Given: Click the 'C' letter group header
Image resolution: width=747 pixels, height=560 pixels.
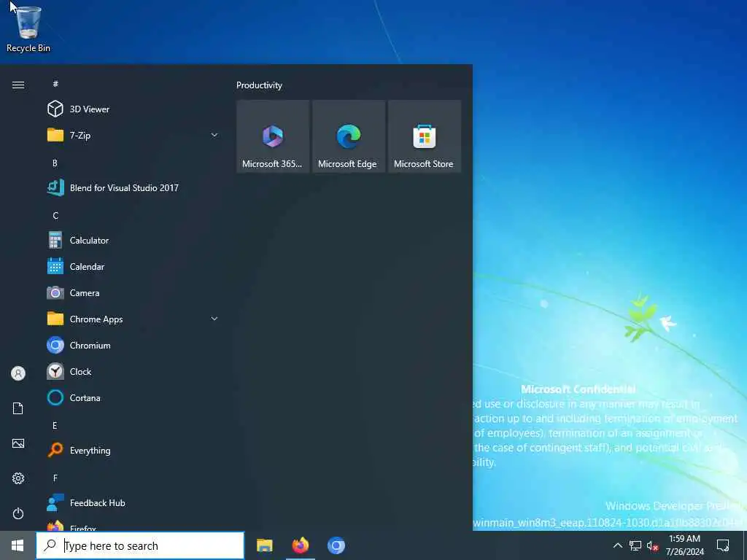Looking at the screenshot, I should click(x=55, y=215).
